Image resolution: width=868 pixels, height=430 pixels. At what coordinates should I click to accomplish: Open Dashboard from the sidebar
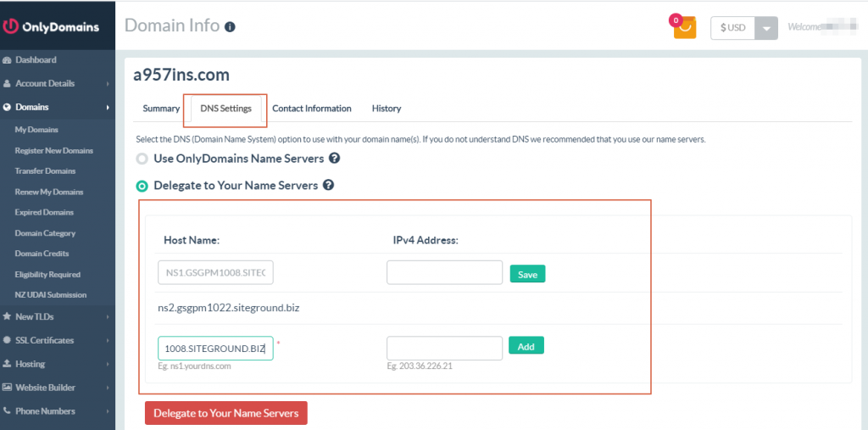tap(36, 60)
